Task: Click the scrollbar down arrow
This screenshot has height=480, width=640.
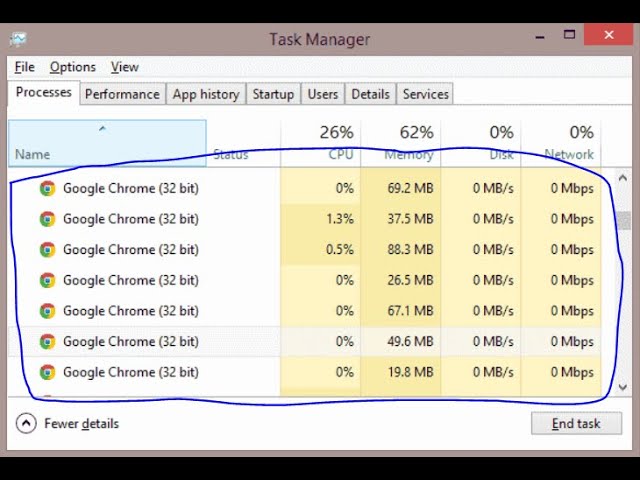Action: (623, 387)
